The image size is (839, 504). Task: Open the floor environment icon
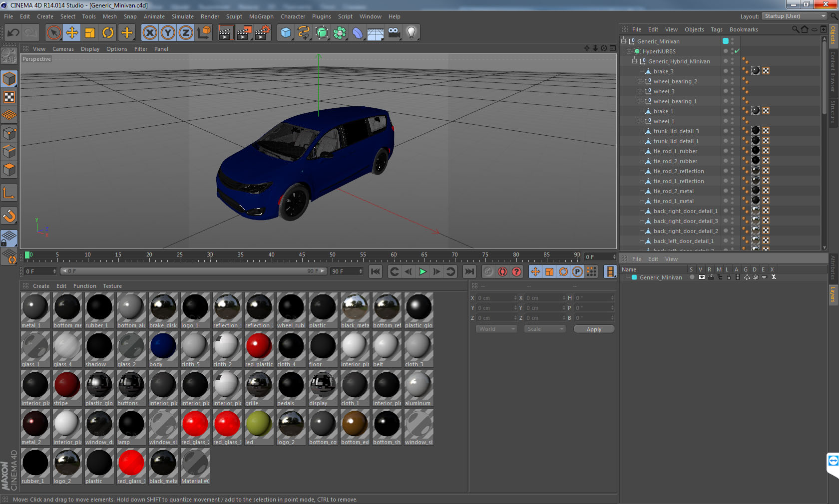376,33
